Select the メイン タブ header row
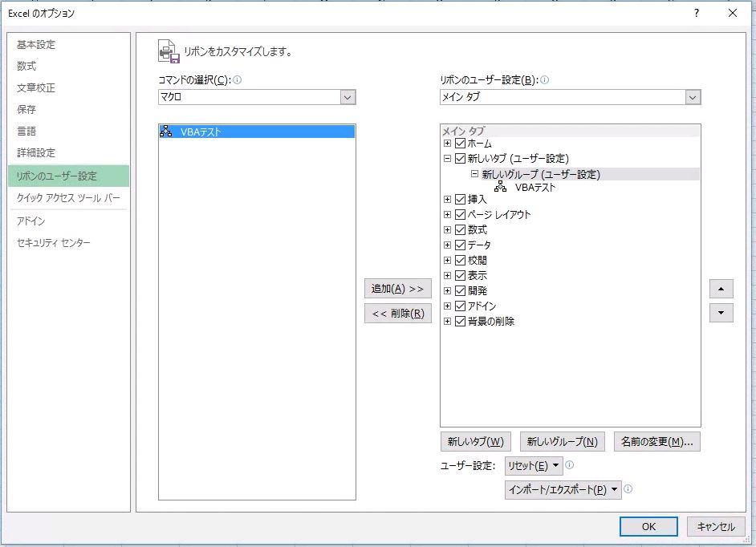 (x=571, y=131)
